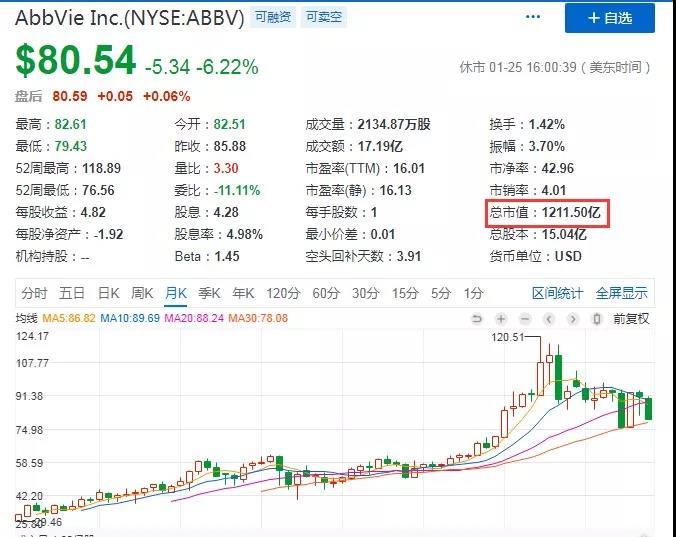Click the reset chart view icon
The image size is (676, 537).
coord(477,319)
